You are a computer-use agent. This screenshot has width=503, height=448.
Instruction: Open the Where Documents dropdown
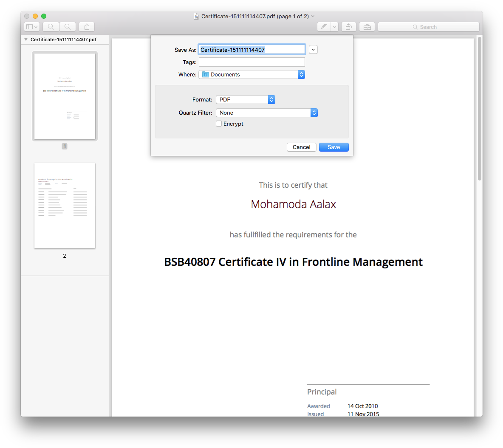[252, 75]
